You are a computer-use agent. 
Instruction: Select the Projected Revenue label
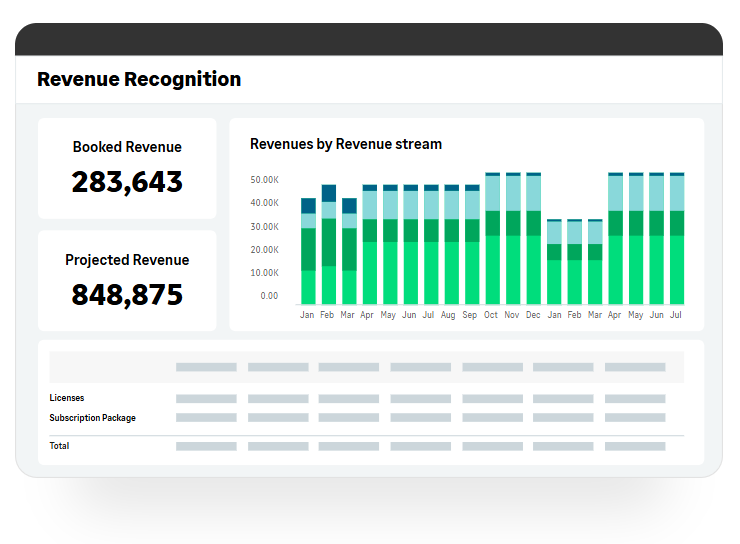[127, 260]
